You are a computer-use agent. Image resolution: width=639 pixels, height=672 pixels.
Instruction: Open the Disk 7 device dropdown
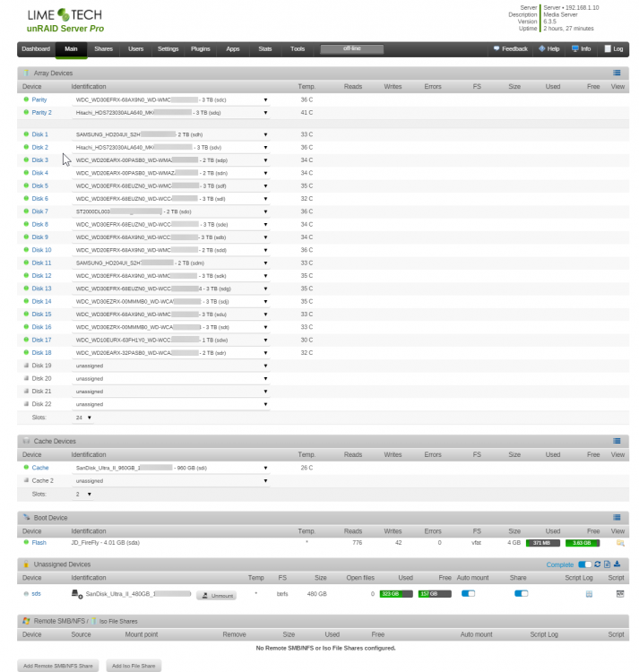171,211
